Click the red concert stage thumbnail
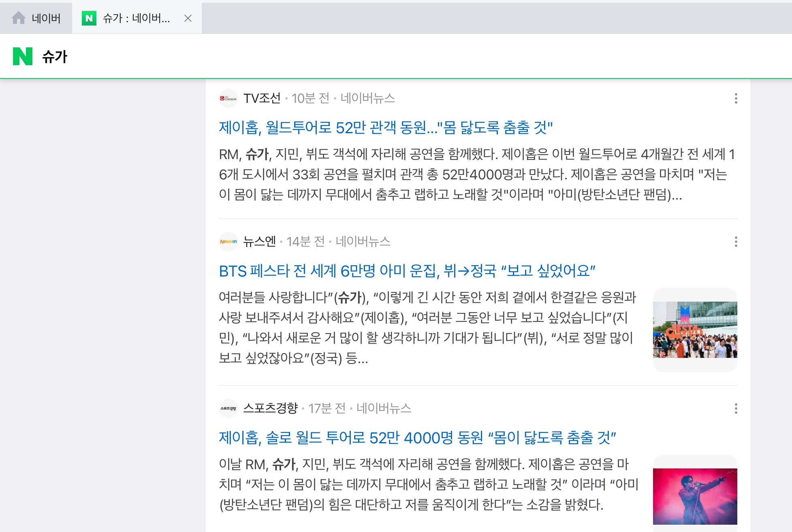792x532 pixels. [x=695, y=496]
